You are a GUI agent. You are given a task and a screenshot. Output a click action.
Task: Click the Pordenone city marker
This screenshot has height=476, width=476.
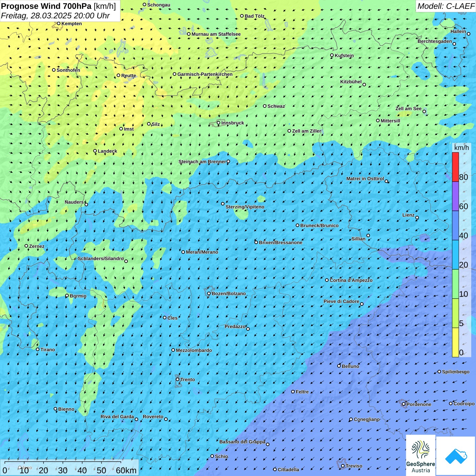click(x=404, y=404)
